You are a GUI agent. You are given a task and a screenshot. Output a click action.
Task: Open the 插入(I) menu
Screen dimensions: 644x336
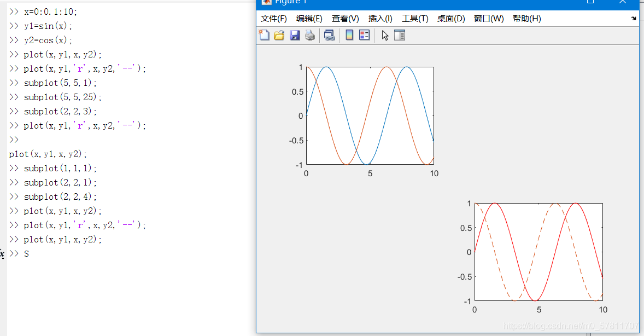380,19
